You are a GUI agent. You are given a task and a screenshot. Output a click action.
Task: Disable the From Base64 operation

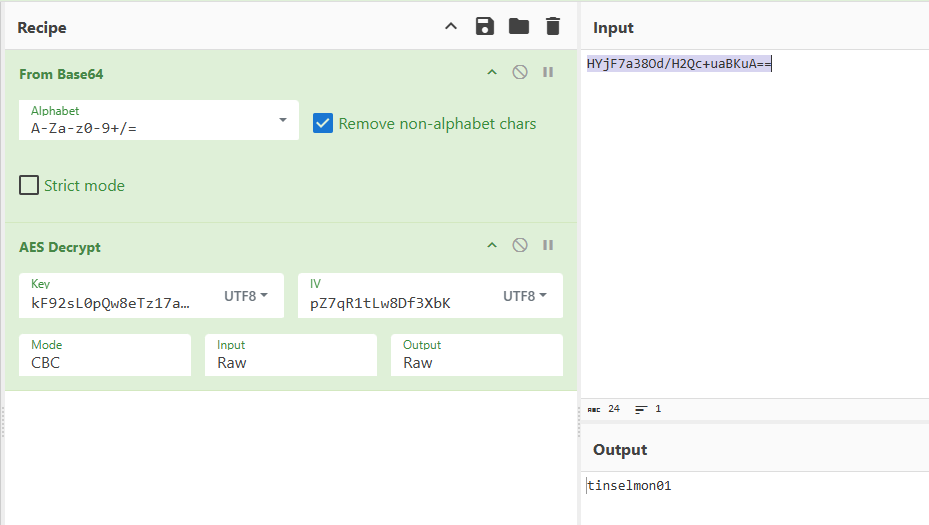[520, 73]
